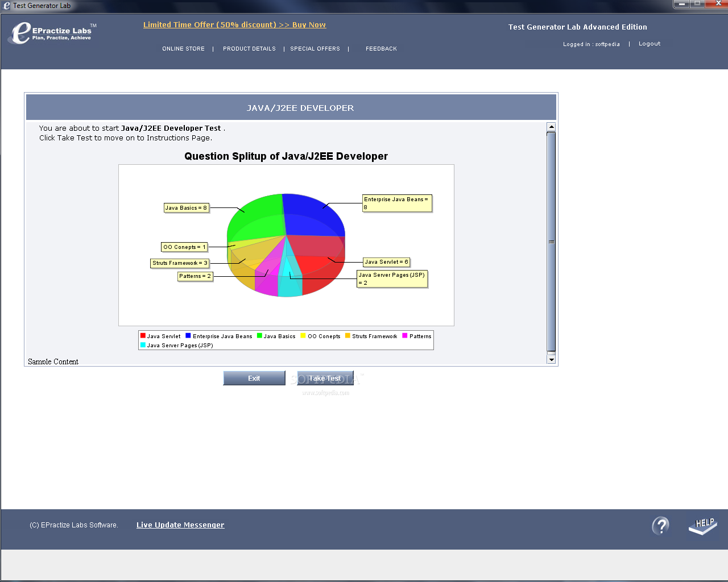Viewport: 728px width, 582px height.
Task: Click the scrollbar up arrow
Action: click(x=551, y=127)
